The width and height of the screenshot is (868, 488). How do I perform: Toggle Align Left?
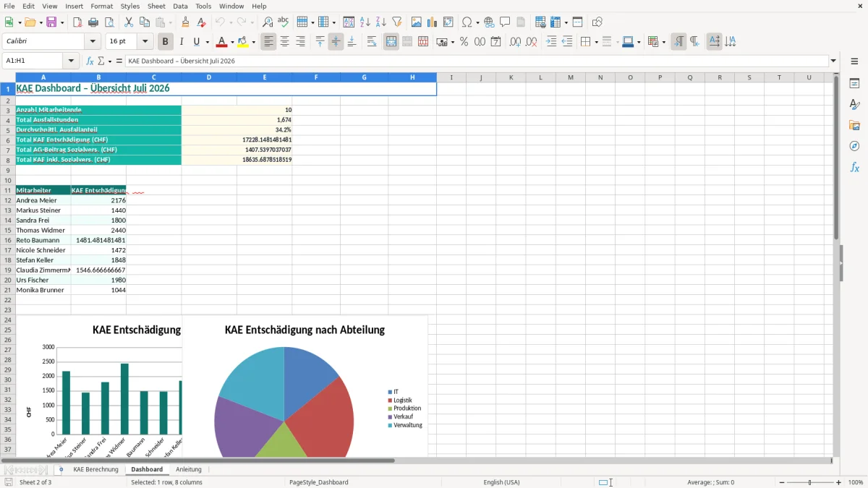pyautogui.click(x=268, y=42)
